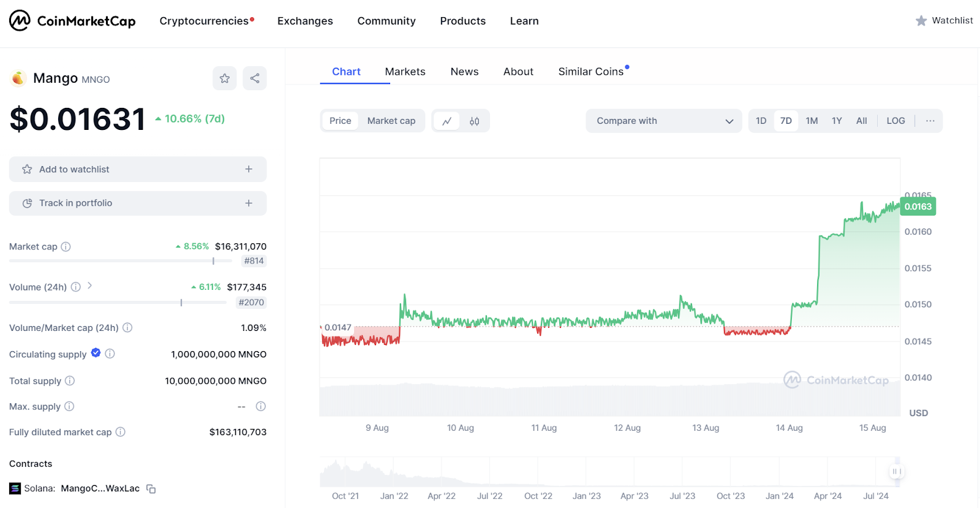Click the verified badge by Circulating supply
The height and width of the screenshot is (508, 980).
click(x=96, y=352)
